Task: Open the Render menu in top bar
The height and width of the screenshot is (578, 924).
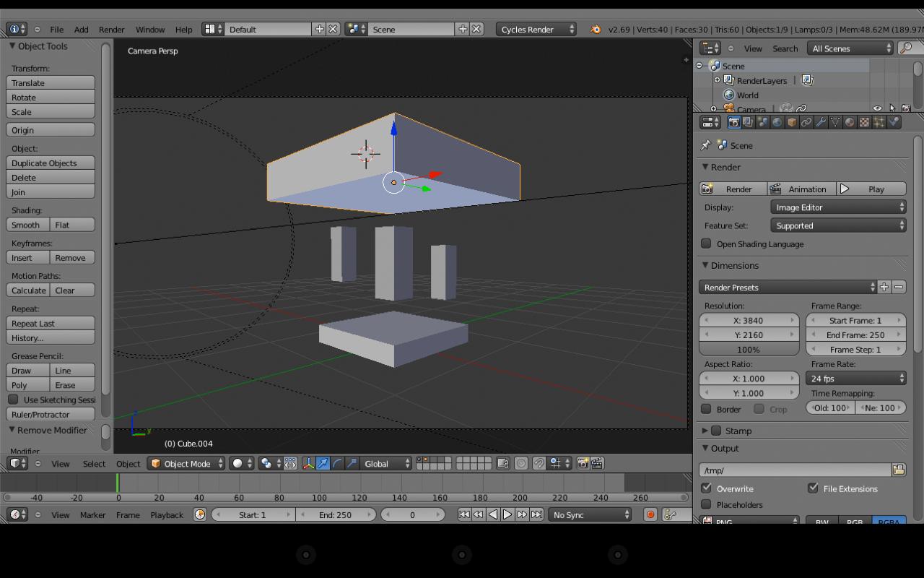Action: (111, 30)
